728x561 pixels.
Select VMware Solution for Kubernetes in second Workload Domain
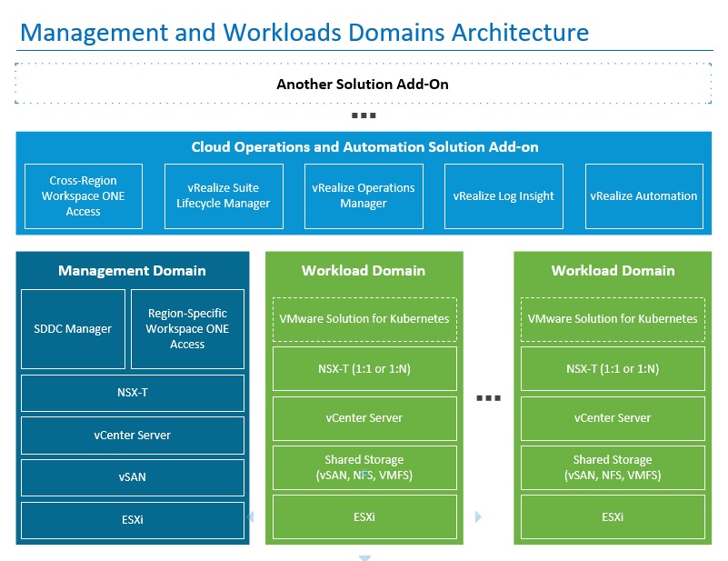click(x=613, y=319)
